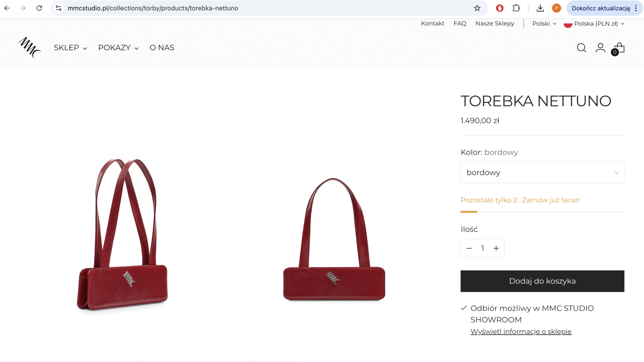The height and width of the screenshot is (362, 644).
Task: Increase quantity with plus button
Action: click(x=496, y=248)
